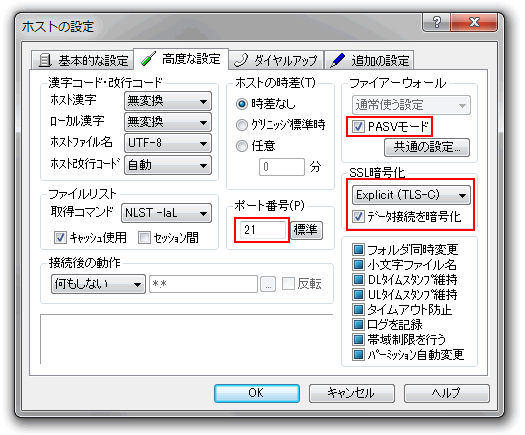
Task: Click the キャンセル button
Action: [x=352, y=393]
